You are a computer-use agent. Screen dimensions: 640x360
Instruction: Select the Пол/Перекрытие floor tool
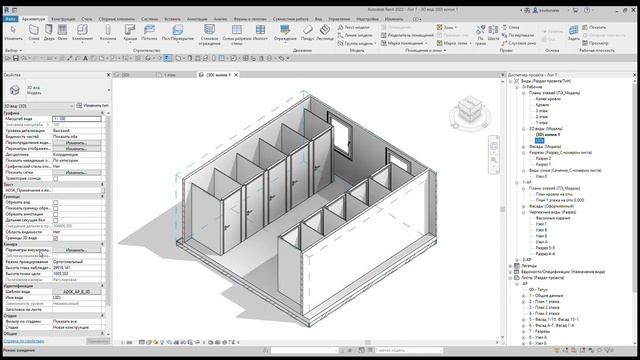pyautogui.click(x=178, y=32)
